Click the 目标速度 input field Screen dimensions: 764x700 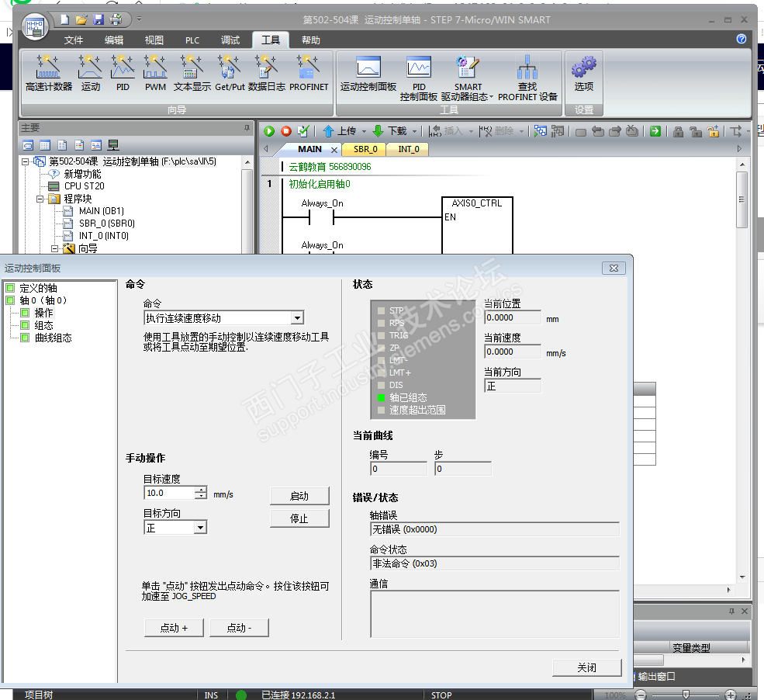click(170, 493)
